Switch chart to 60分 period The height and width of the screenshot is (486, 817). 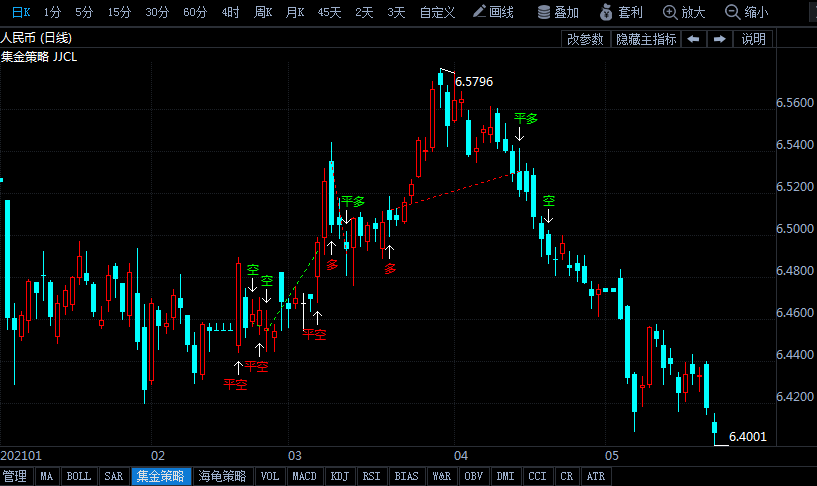click(x=195, y=12)
